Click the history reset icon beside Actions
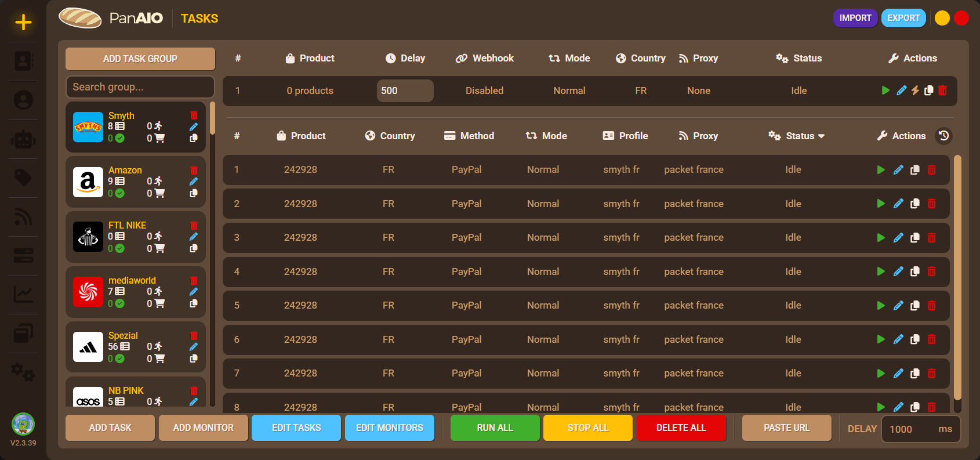The width and height of the screenshot is (980, 460). (944, 136)
